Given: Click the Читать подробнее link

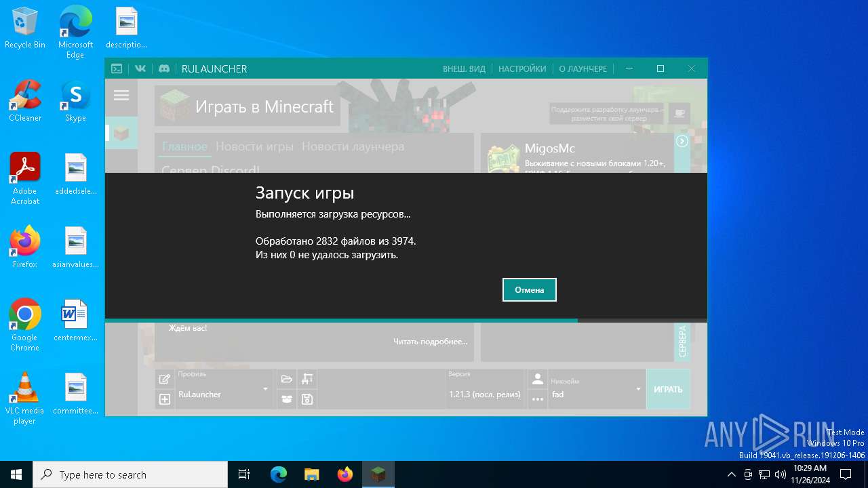Looking at the screenshot, I should tap(430, 341).
